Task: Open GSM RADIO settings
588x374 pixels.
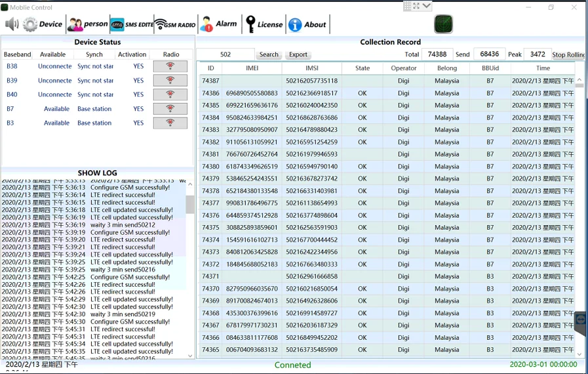Action: tap(175, 24)
